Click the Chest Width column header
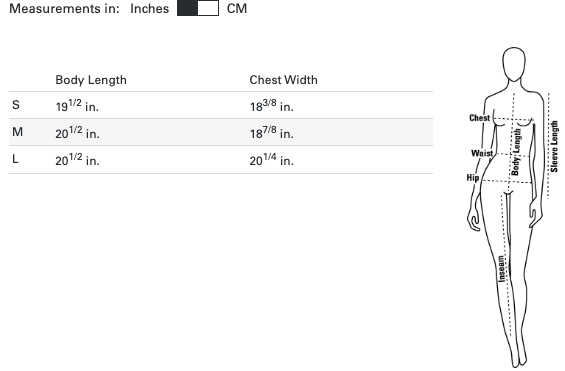 (x=284, y=80)
